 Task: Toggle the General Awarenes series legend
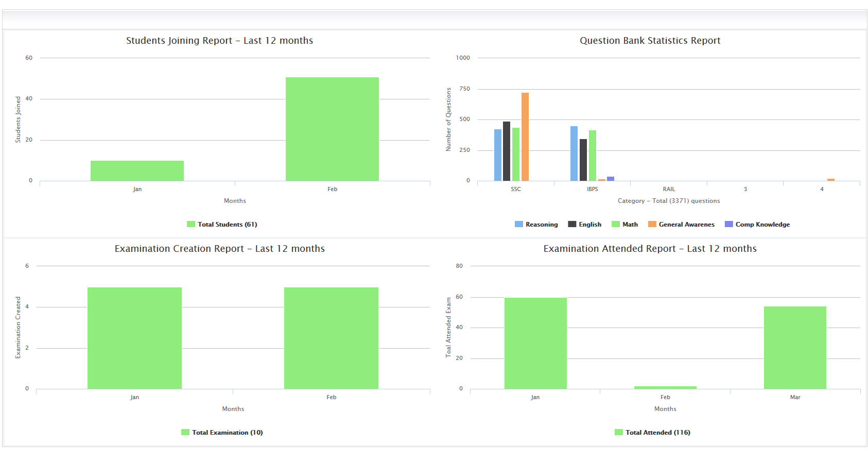[x=681, y=224]
